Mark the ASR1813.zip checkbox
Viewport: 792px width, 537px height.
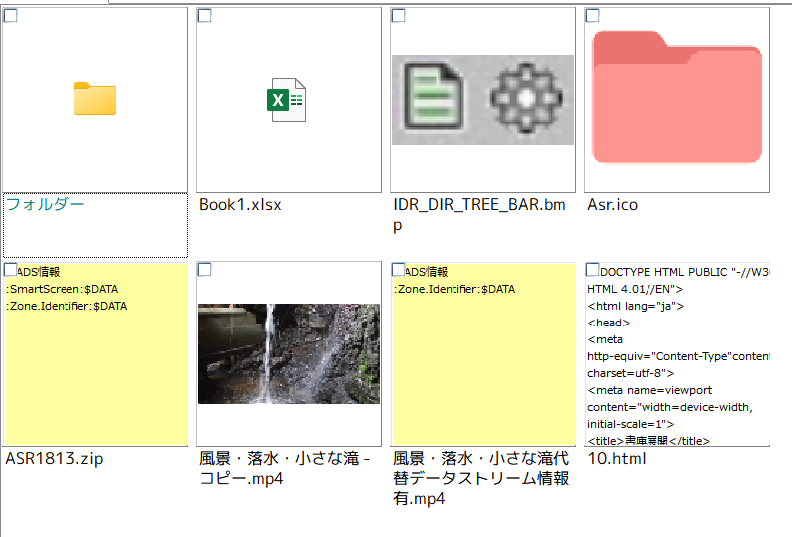pos(11,270)
